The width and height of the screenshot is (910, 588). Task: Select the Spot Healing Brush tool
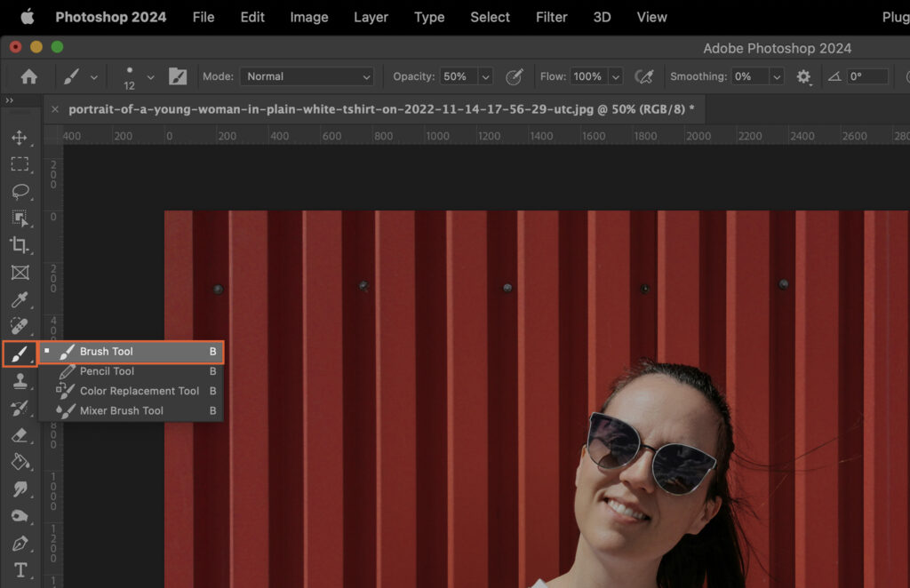[20, 326]
